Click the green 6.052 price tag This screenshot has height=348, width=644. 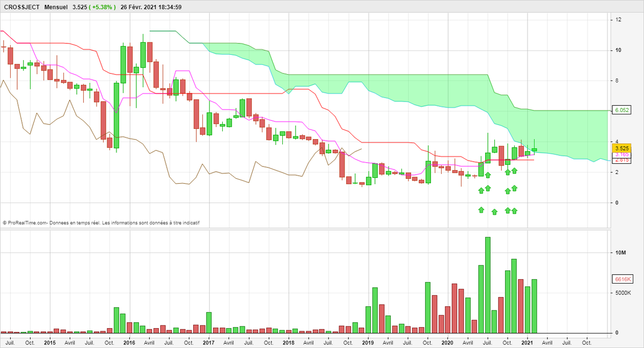point(622,110)
